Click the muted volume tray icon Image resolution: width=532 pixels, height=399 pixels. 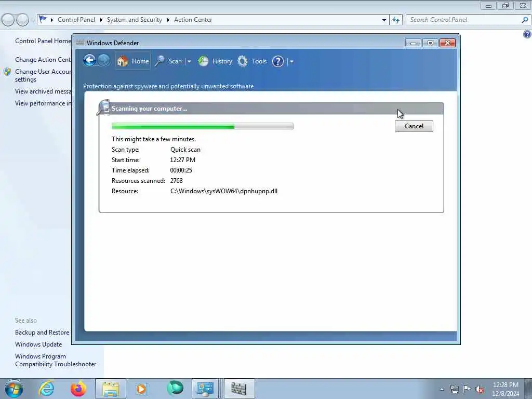(x=480, y=390)
